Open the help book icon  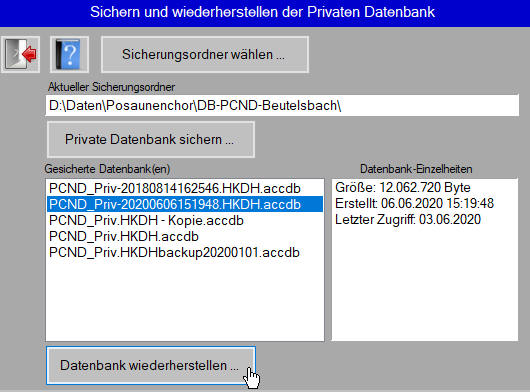69,54
